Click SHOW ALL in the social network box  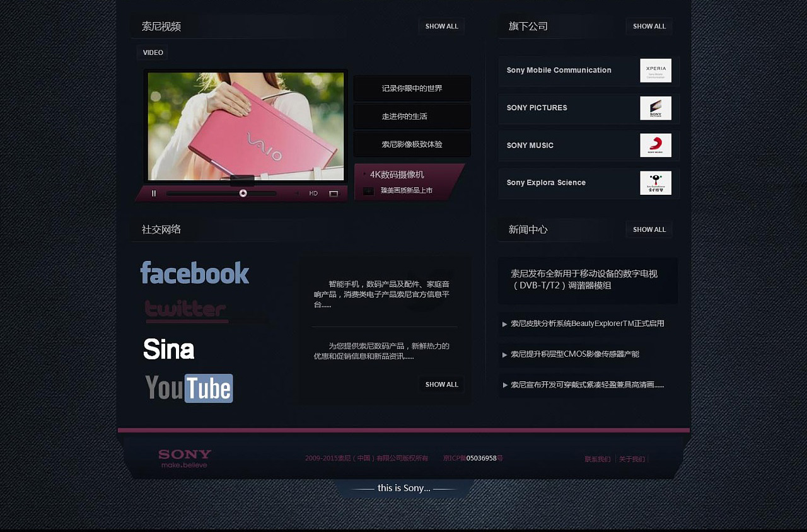pyautogui.click(x=442, y=385)
